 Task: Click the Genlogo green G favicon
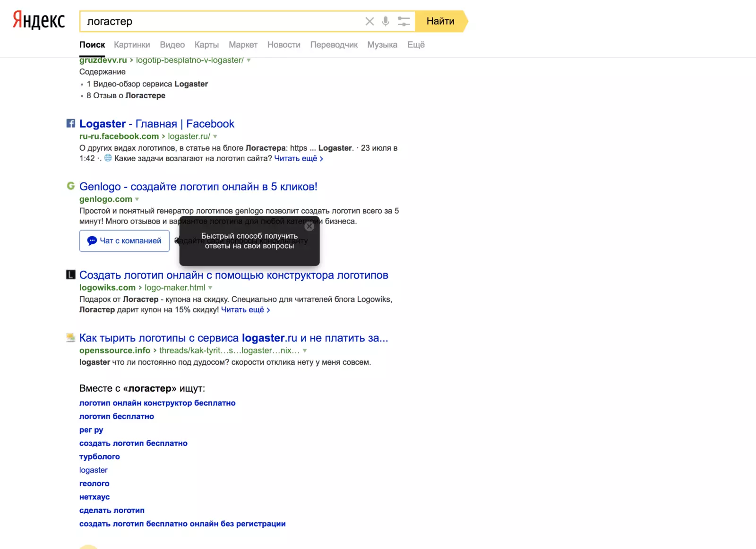70,186
